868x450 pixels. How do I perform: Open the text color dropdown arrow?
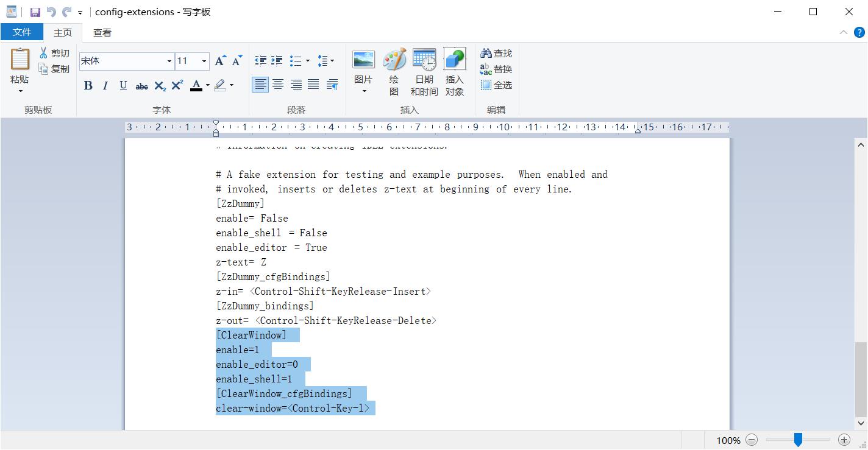tap(207, 85)
